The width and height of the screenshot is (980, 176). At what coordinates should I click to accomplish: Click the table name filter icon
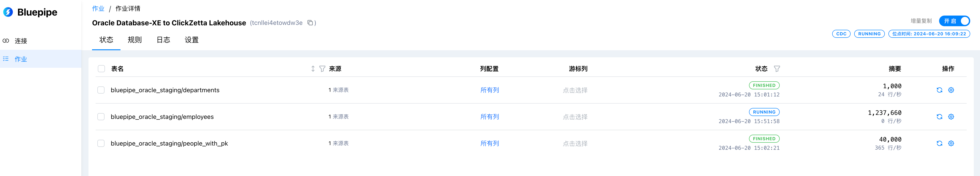point(322,69)
